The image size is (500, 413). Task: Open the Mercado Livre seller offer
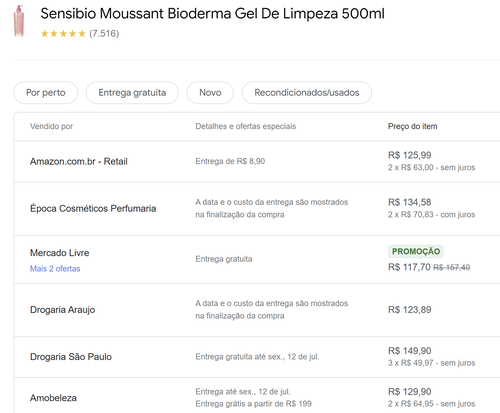(x=60, y=253)
